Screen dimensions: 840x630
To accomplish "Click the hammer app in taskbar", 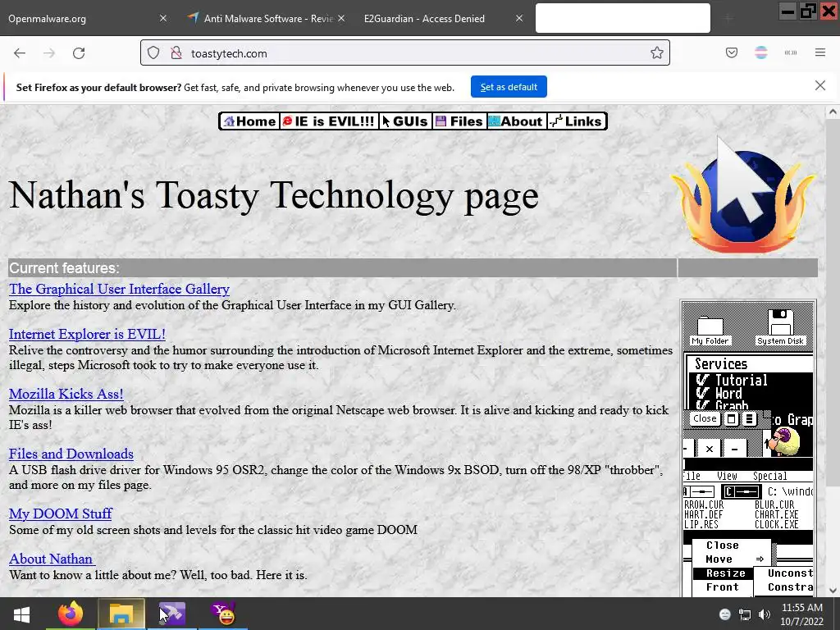I will tap(172, 614).
